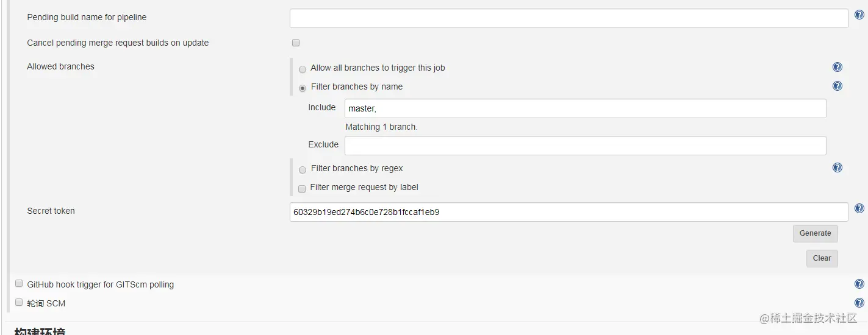868x335 pixels.
Task: Select Filter branches by regex radio
Action: 303,170
